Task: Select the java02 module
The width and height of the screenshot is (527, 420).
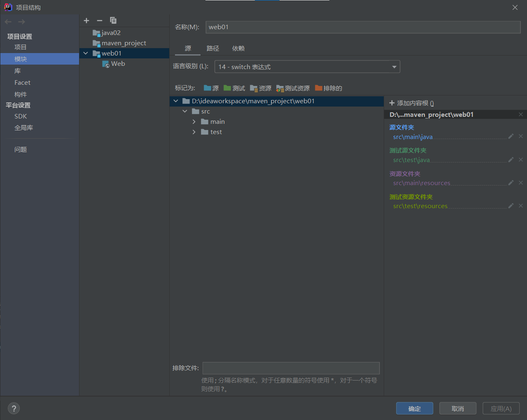Action: coord(124,33)
